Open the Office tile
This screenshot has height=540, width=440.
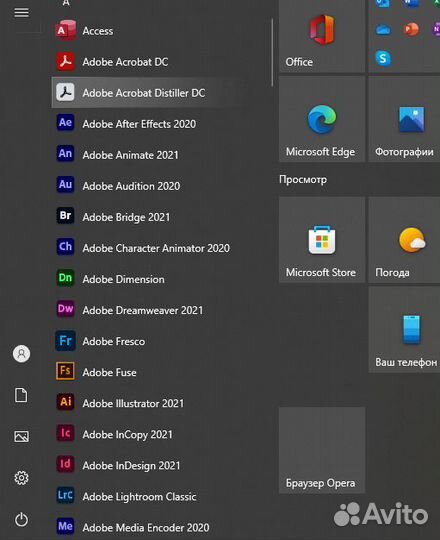[x=322, y=36]
